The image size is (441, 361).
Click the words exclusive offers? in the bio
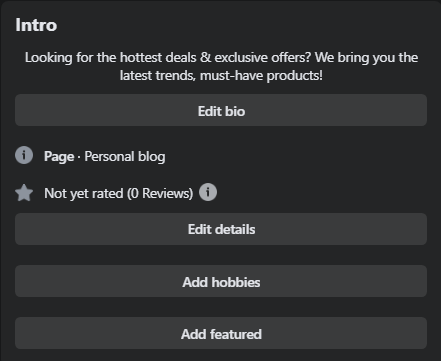tap(263, 58)
